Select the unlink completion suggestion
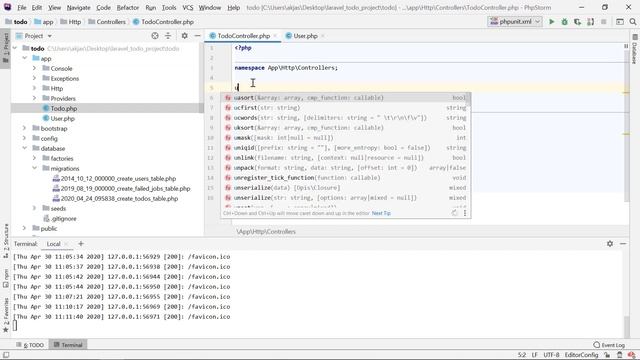The height and width of the screenshot is (360, 640). pos(346,158)
